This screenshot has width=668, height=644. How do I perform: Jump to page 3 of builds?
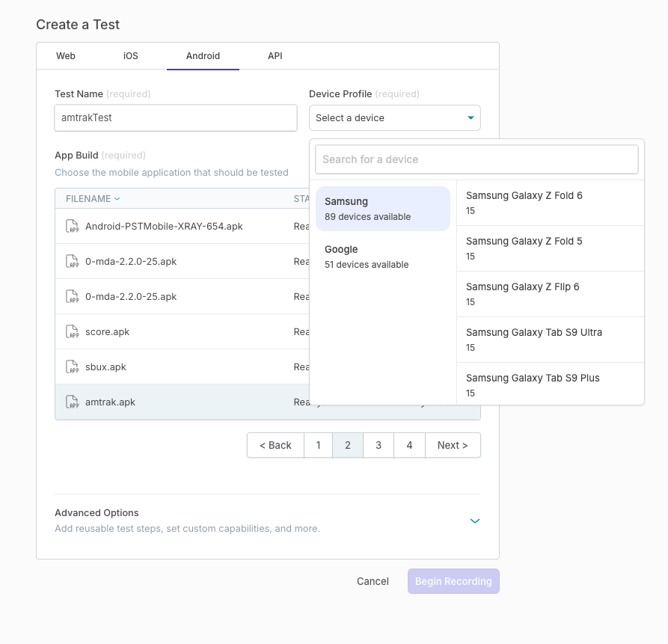(x=379, y=445)
